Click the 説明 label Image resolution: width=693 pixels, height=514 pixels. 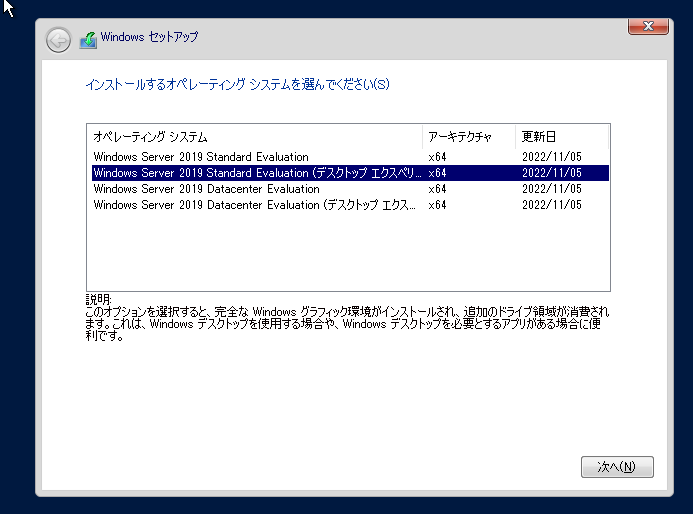coord(98,300)
